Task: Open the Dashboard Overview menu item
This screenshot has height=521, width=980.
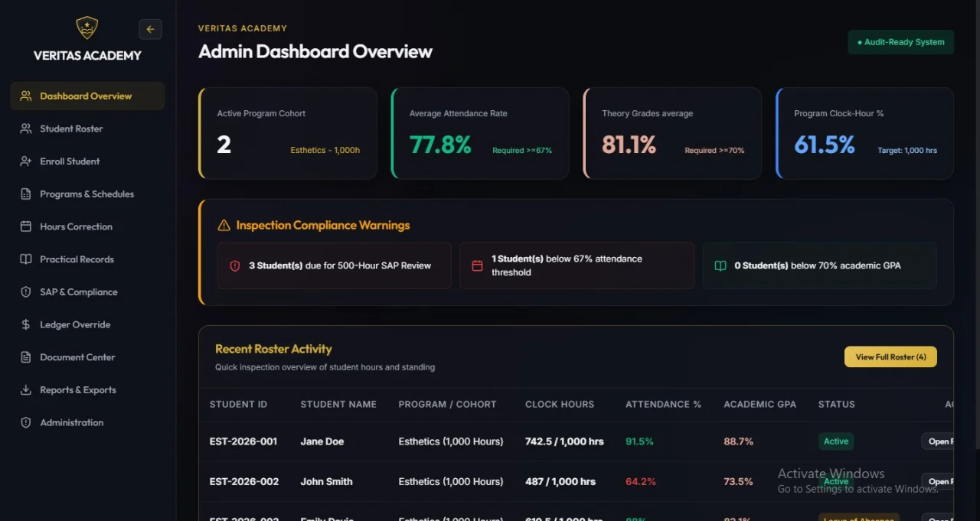Action: click(x=87, y=96)
